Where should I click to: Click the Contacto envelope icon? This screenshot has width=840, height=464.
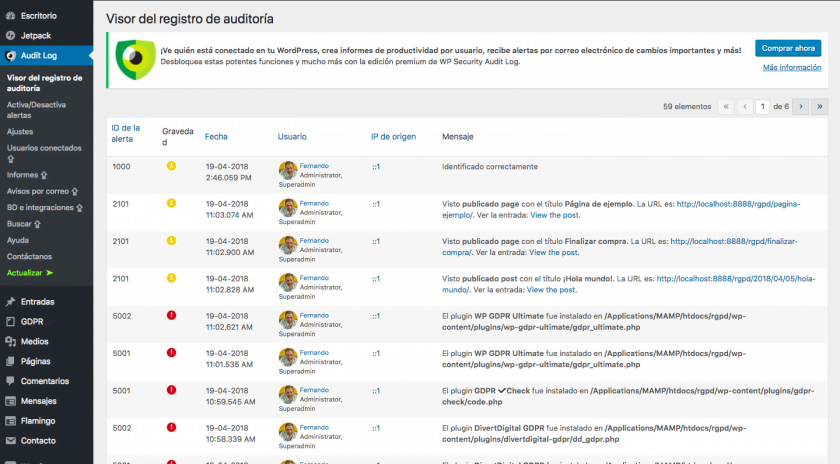[x=11, y=440]
